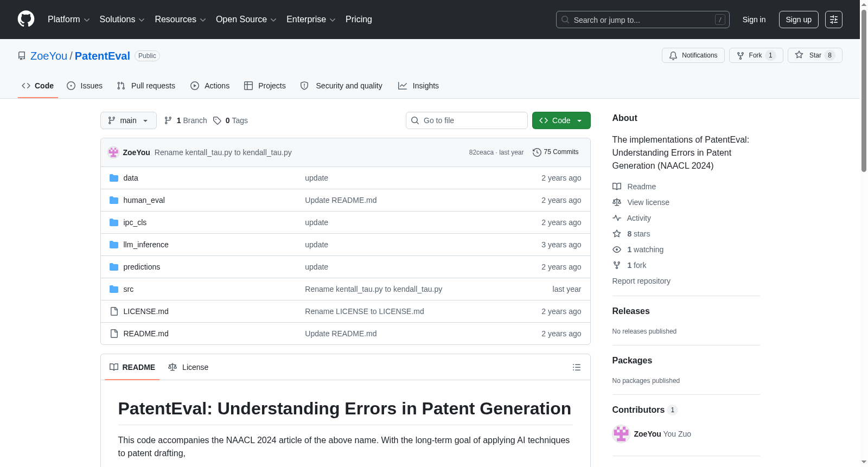The image size is (868, 467).
Task: Open the llm_inference folder name
Action: click(x=146, y=245)
